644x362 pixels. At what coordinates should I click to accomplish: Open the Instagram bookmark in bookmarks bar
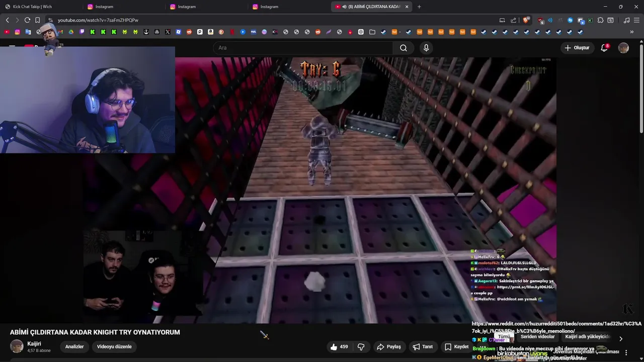(x=17, y=32)
